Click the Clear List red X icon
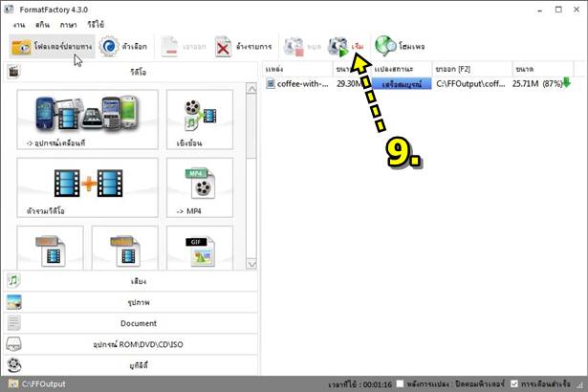Image resolution: width=588 pixels, height=392 pixels. [223, 47]
